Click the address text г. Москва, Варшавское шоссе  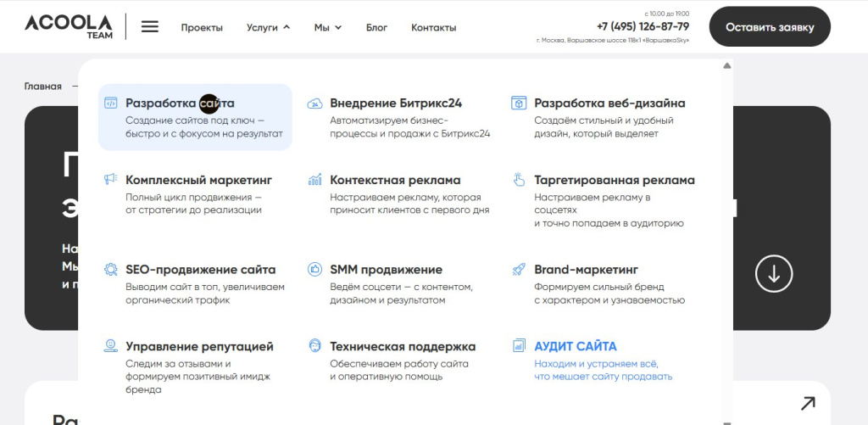(x=613, y=41)
